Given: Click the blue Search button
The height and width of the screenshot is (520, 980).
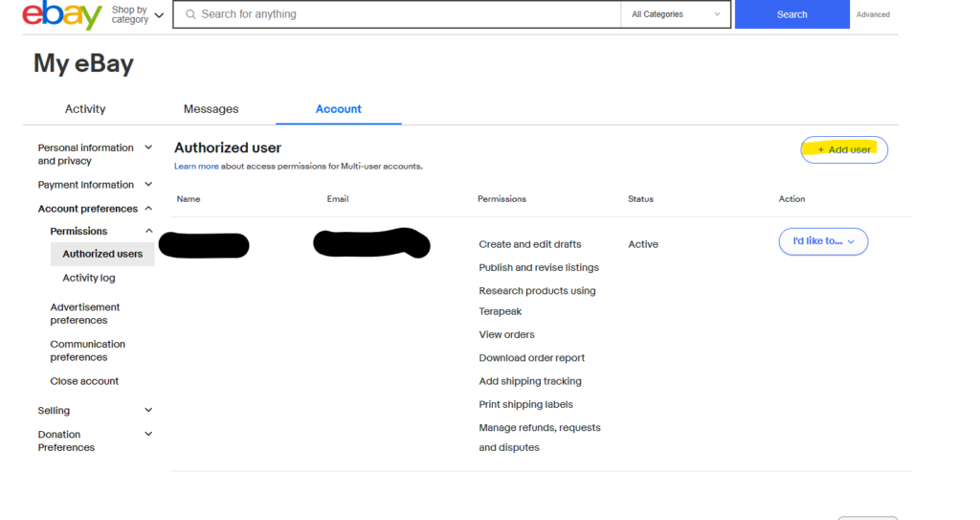Looking at the screenshot, I should pos(791,14).
